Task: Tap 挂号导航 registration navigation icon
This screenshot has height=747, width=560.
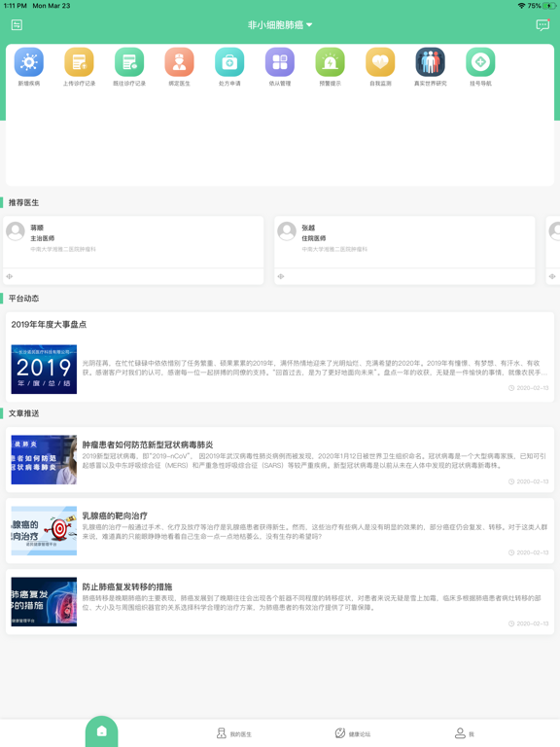Action: (480, 62)
